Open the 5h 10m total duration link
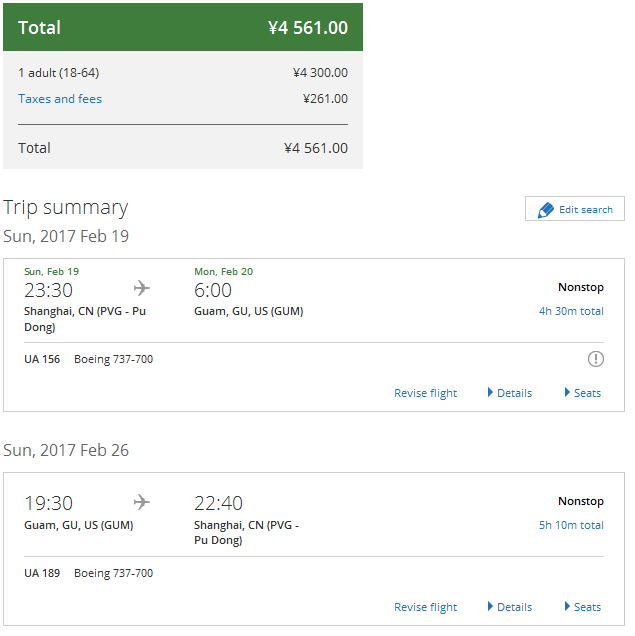This screenshot has height=636, width=635. tap(571, 525)
